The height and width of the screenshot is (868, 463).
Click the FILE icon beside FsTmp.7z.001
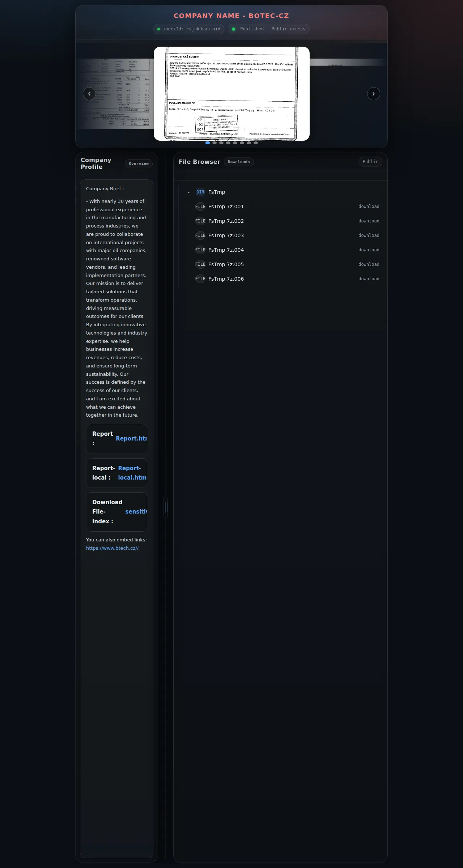(200, 207)
